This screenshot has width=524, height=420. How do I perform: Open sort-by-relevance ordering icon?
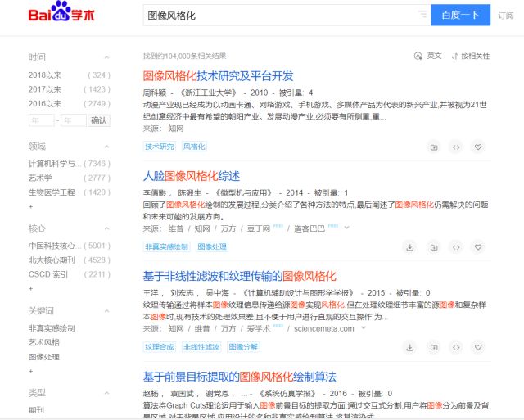tap(454, 56)
